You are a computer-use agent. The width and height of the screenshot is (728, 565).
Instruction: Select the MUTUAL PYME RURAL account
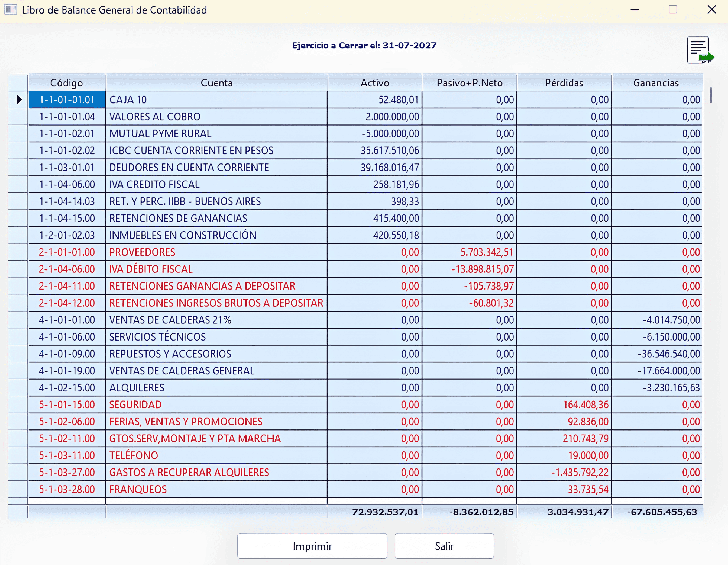click(x=216, y=134)
